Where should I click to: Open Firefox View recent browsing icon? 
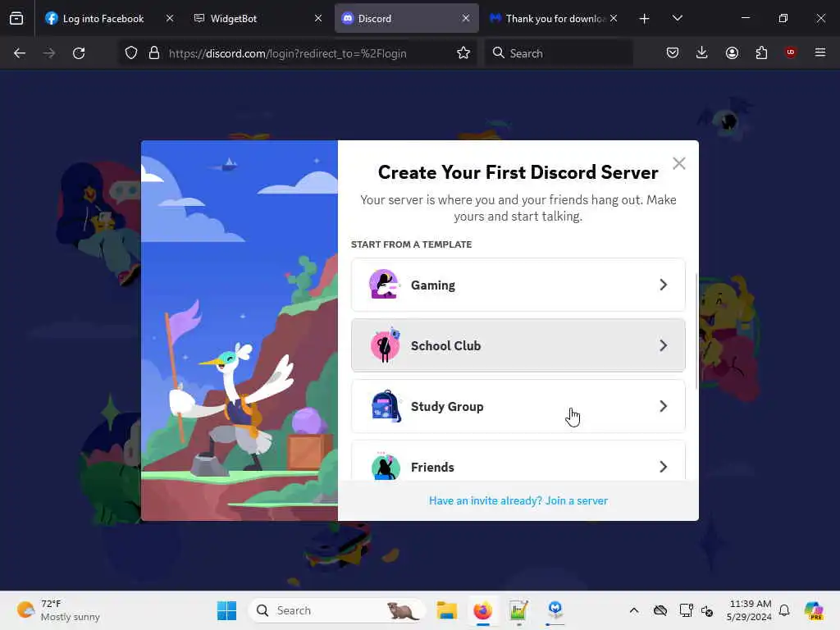pyautogui.click(x=16, y=19)
